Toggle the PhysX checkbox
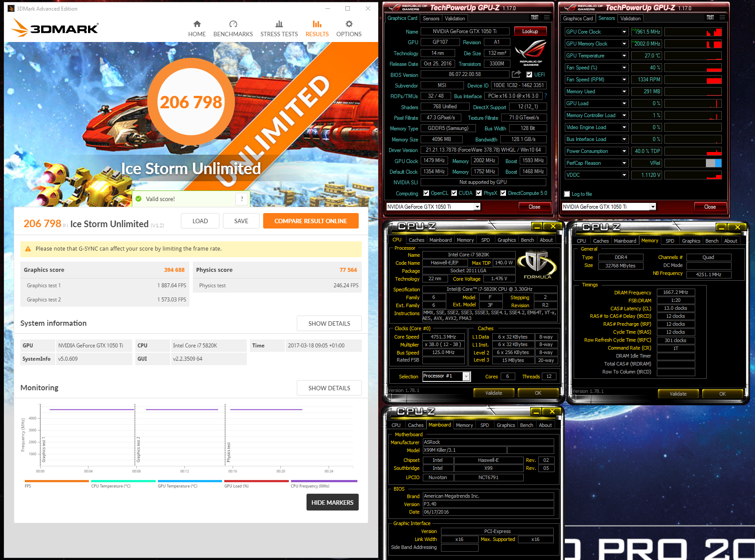The height and width of the screenshot is (560, 755). (479, 193)
